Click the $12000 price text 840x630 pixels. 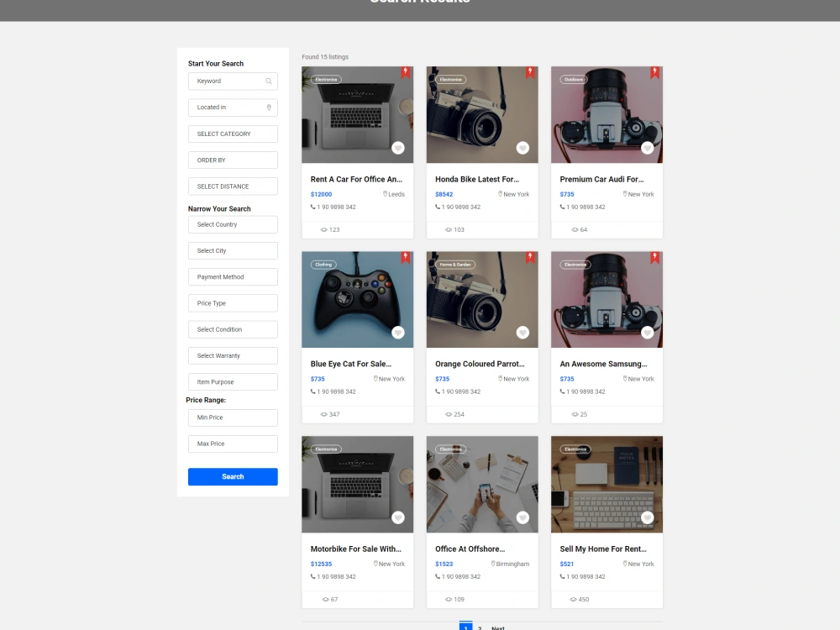[321, 195]
